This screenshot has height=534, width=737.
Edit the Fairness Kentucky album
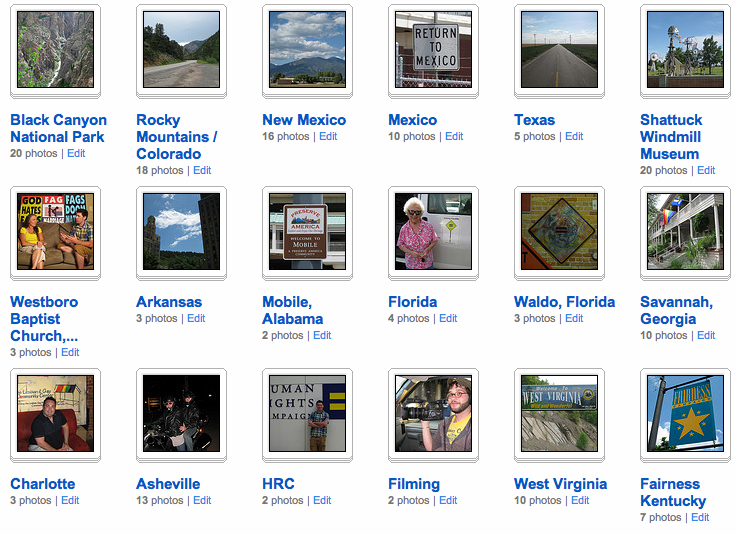700,517
